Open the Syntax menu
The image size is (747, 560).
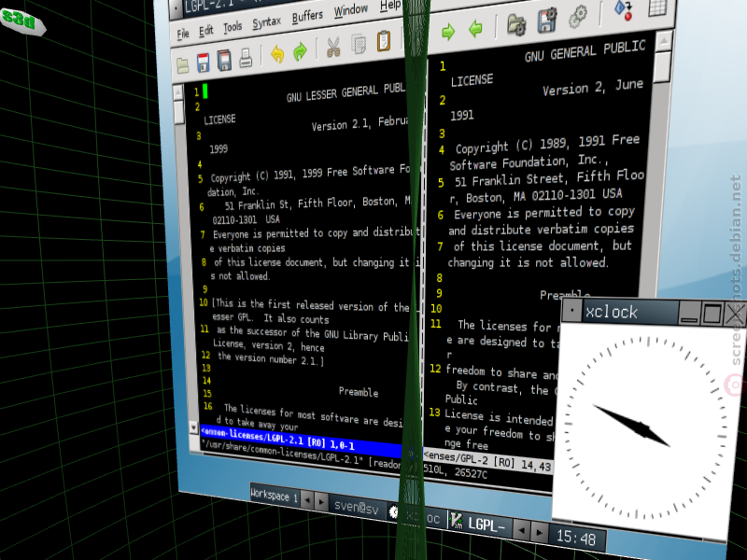pos(266,22)
